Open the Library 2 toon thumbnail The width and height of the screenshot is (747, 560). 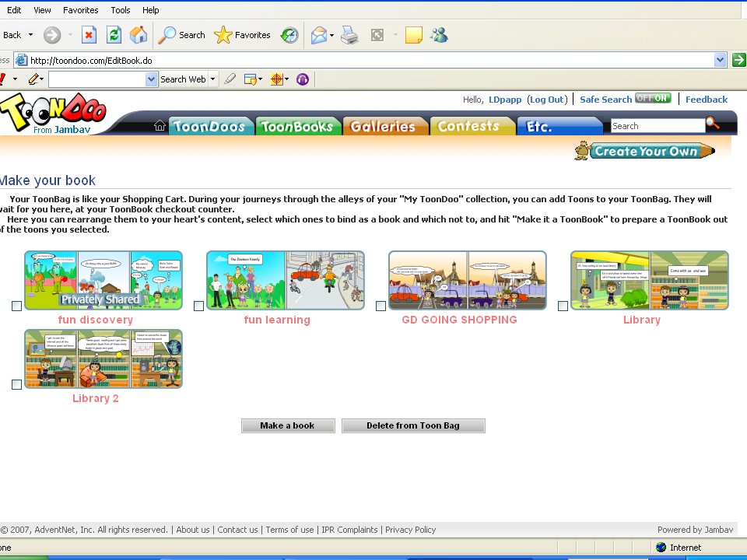(x=103, y=359)
